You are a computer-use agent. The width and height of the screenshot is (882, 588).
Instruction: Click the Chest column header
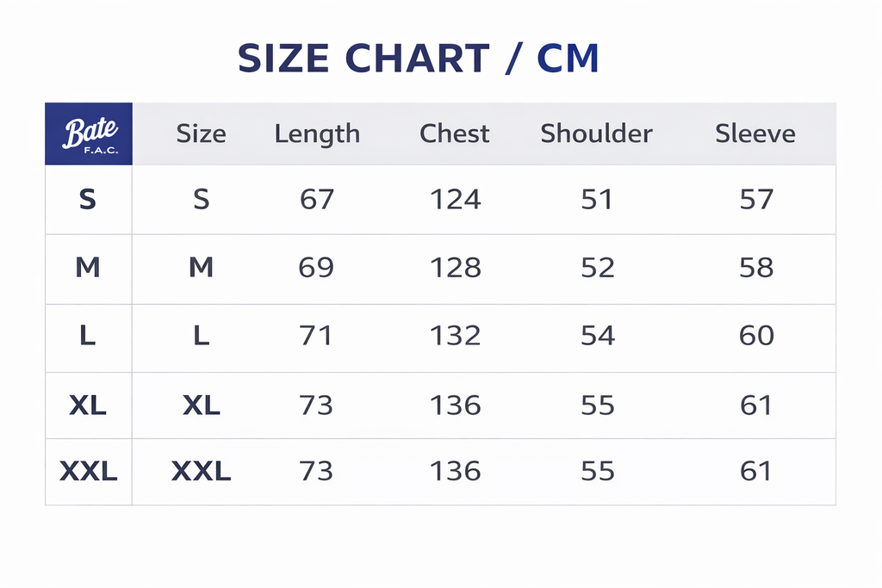[x=454, y=134]
